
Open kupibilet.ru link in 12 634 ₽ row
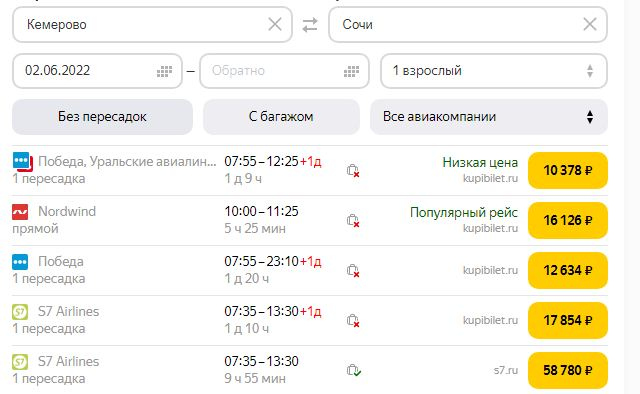[x=490, y=270]
